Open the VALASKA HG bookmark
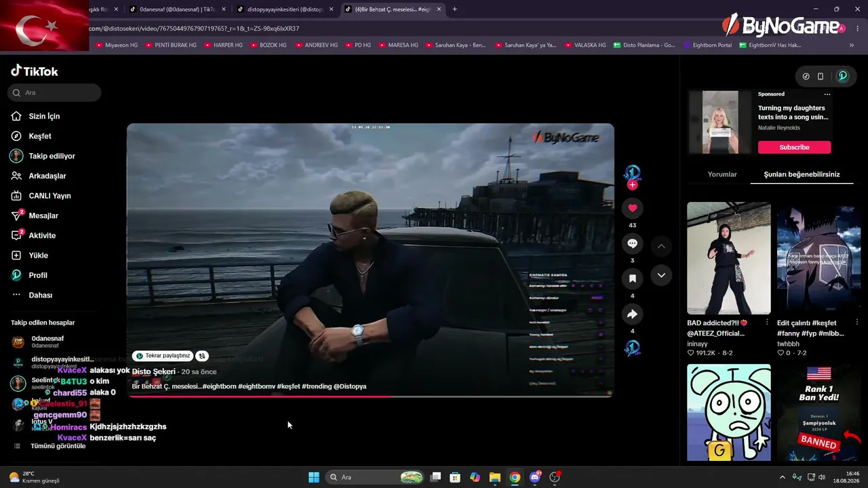Image resolution: width=868 pixels, height=488 pixels. click(585, 45)
